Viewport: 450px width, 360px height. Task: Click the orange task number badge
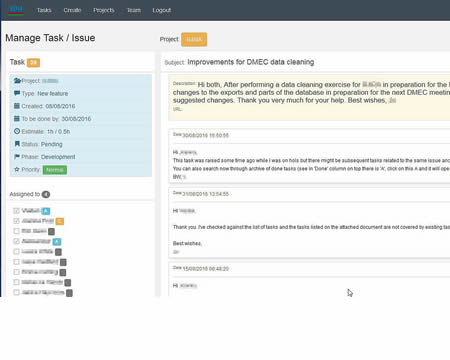[x=33, y=62]
